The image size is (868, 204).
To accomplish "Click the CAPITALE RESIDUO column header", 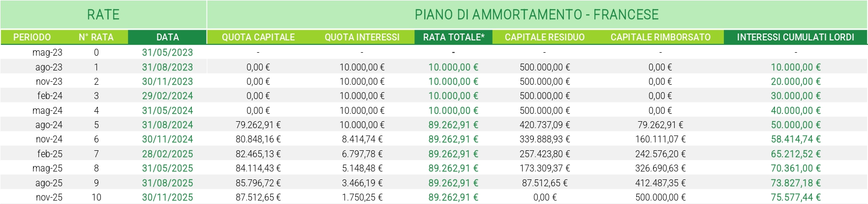I will point(544,37).
